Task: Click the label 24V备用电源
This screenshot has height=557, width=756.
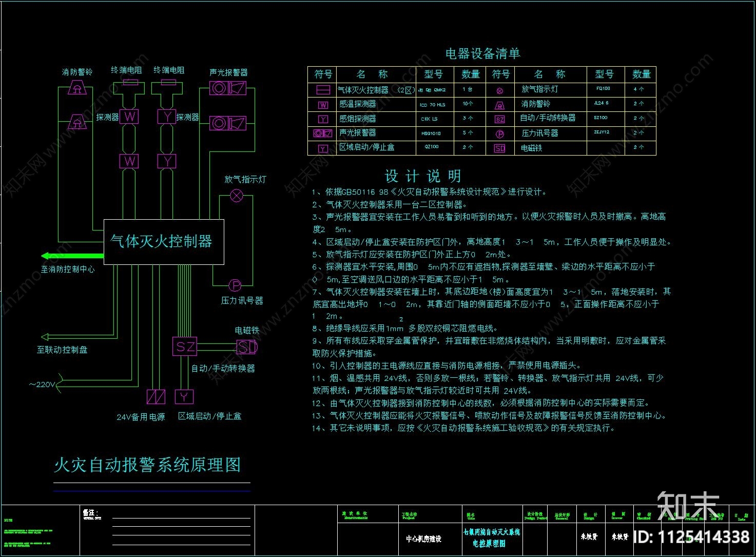Action: tap(141, 417)
